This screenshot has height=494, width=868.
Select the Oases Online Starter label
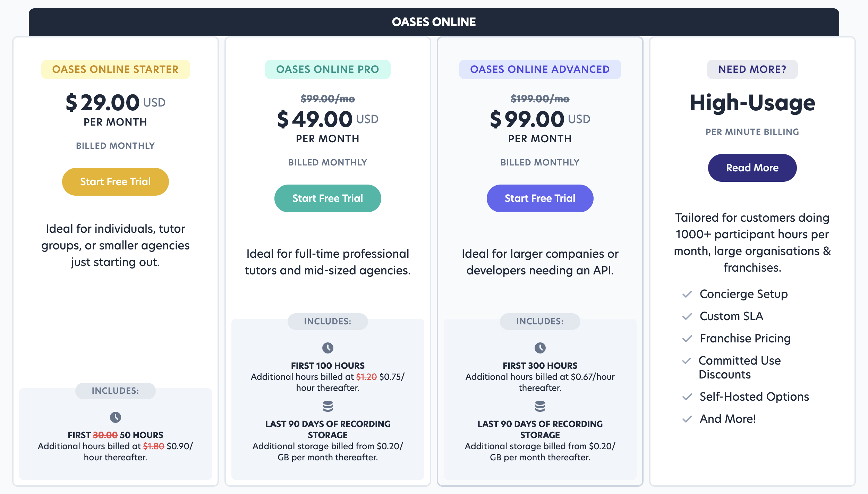coord(116,69)
